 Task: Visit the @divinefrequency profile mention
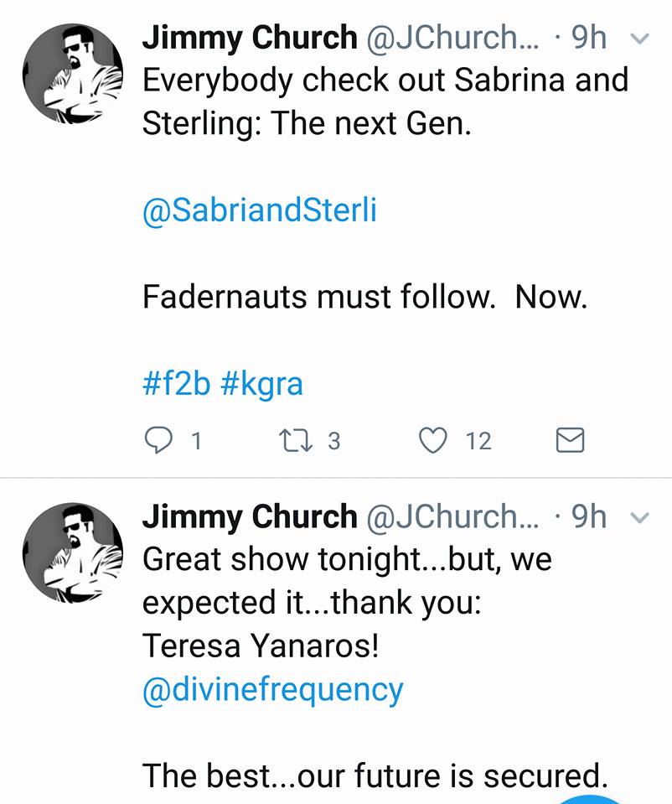273,689
